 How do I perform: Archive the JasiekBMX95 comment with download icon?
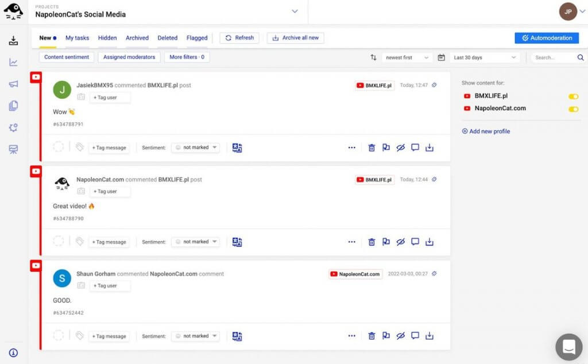[430, 148]
